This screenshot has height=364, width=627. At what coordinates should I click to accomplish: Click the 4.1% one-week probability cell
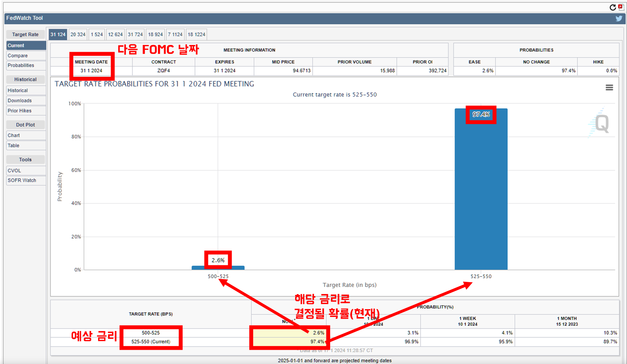click(467, 333)
